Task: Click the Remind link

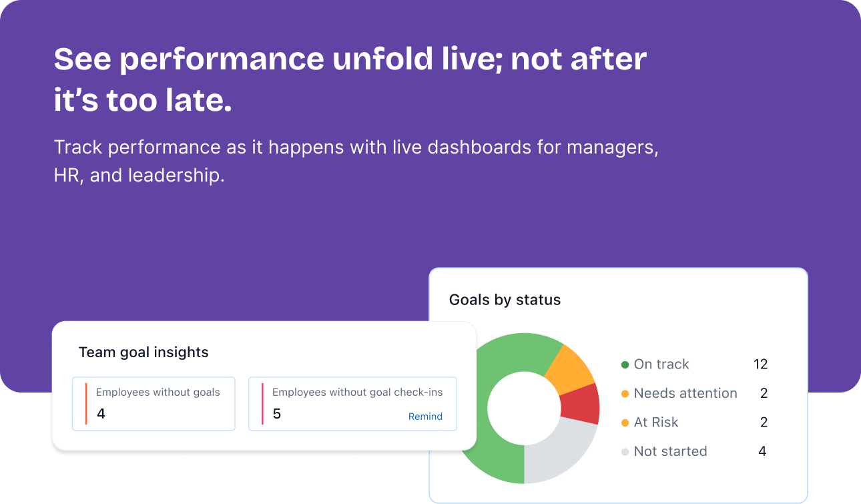Action: [x=425, y=417]
